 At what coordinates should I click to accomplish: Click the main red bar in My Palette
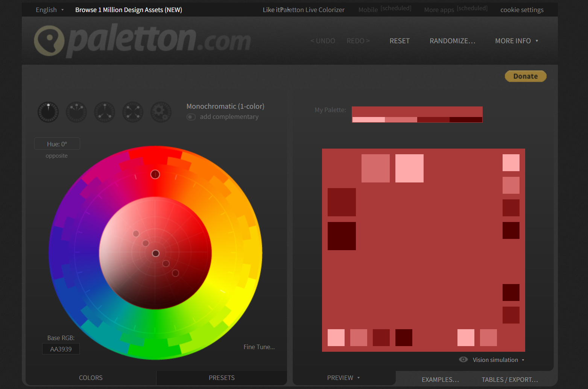point(417,111)
